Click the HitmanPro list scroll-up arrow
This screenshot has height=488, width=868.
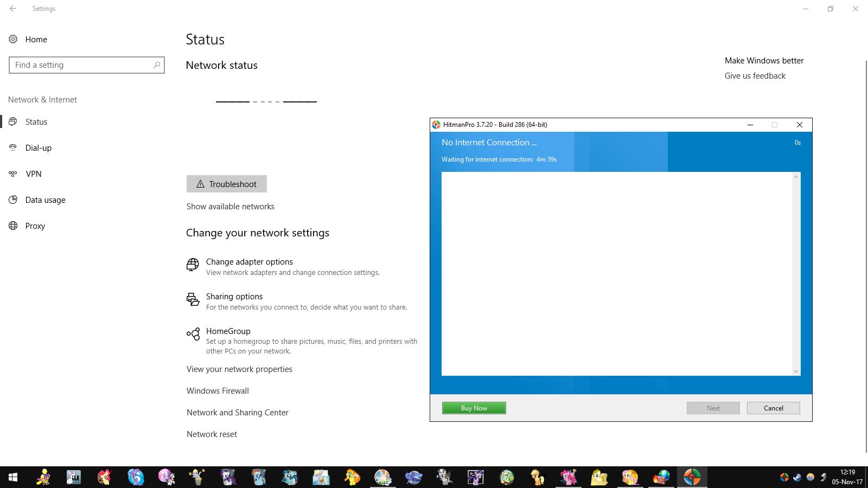796,177
